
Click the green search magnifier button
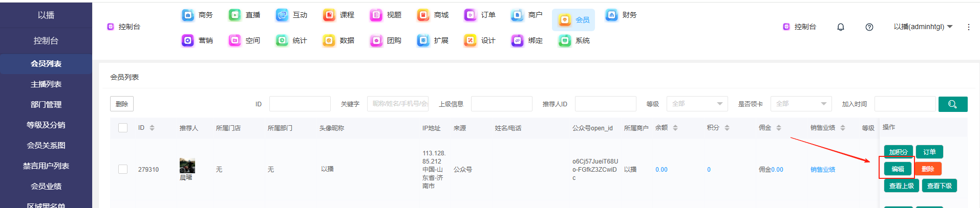[952, 104]
